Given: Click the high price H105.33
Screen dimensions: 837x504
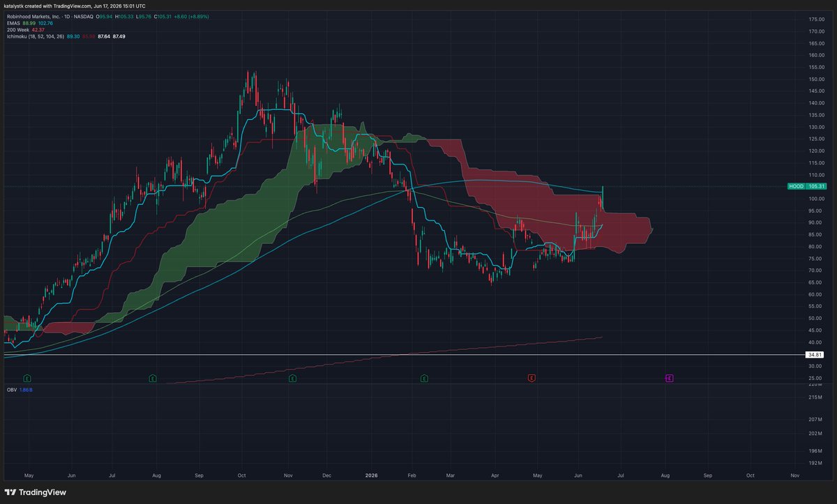Looking at the screenshot, I should (x=124, y=17).
